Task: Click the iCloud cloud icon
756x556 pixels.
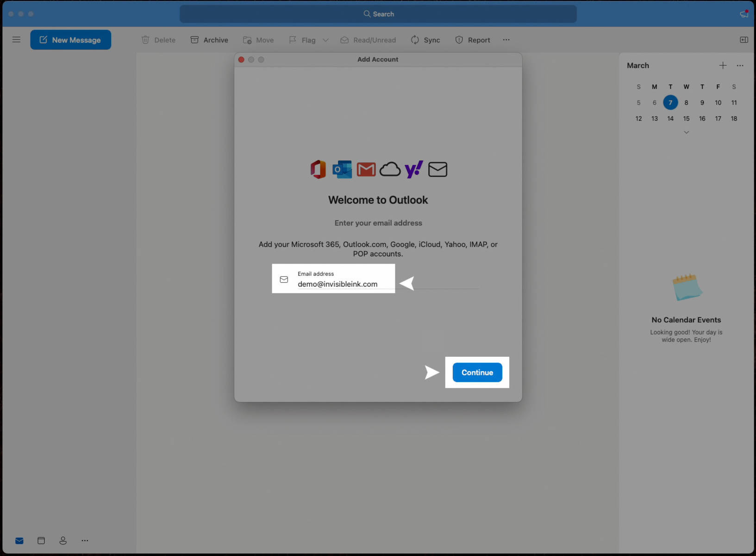Action: [x=390, y=169]
